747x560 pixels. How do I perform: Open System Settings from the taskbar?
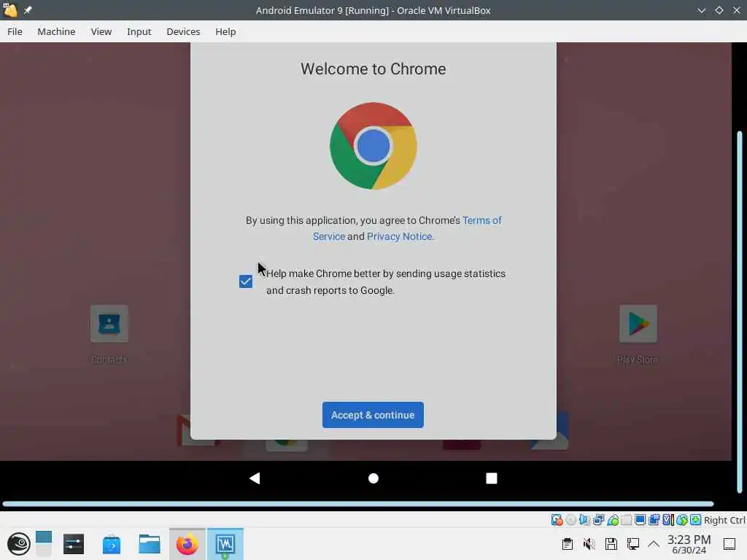coord(74,544)
